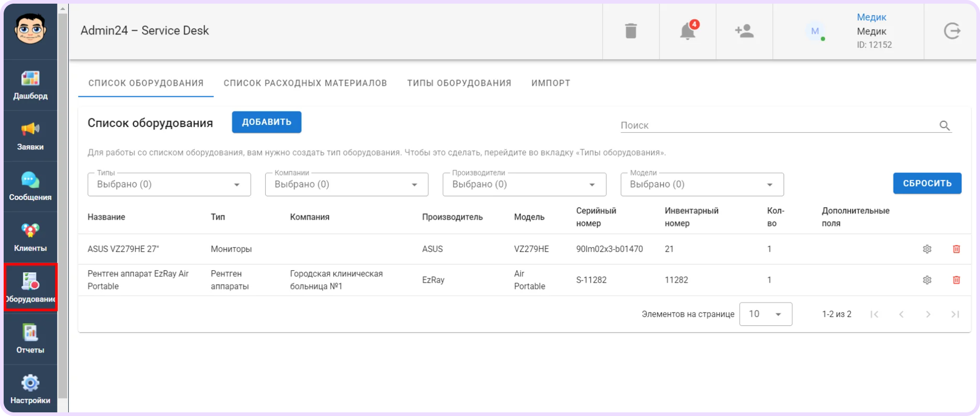Viewport: 980px width, 416px height.
Task: Open notifications bell with 4 alerts
Action: click(688, 31)
